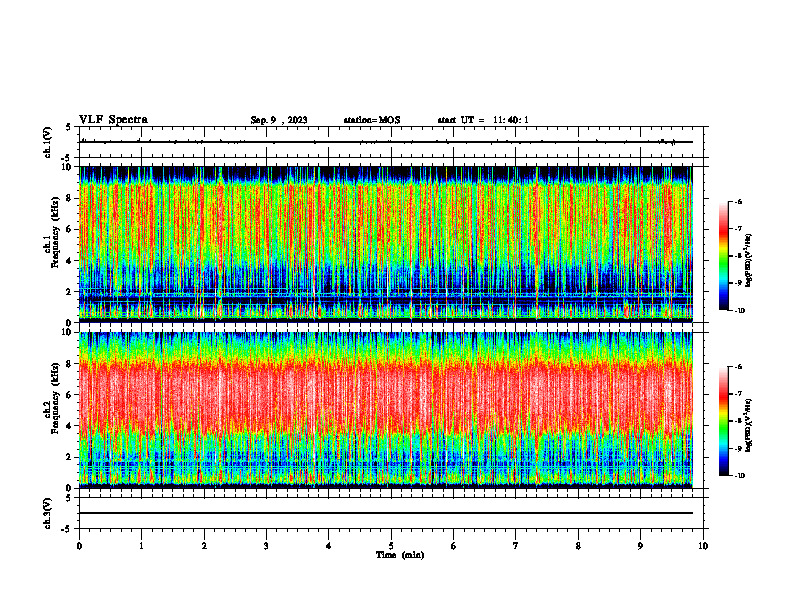Click the "station=MOS" header text
Image resolution: width=792 pixels, height=612 pixels.
pos(372,120)
